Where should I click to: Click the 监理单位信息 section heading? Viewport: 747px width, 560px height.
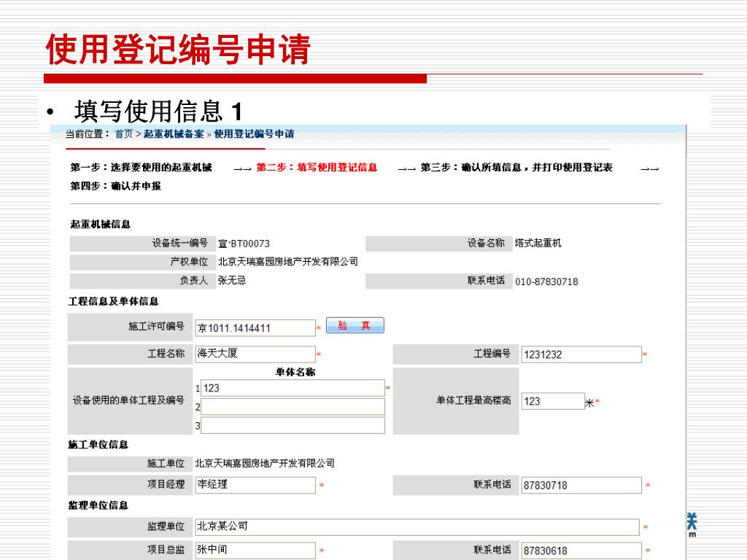(98, 505)
